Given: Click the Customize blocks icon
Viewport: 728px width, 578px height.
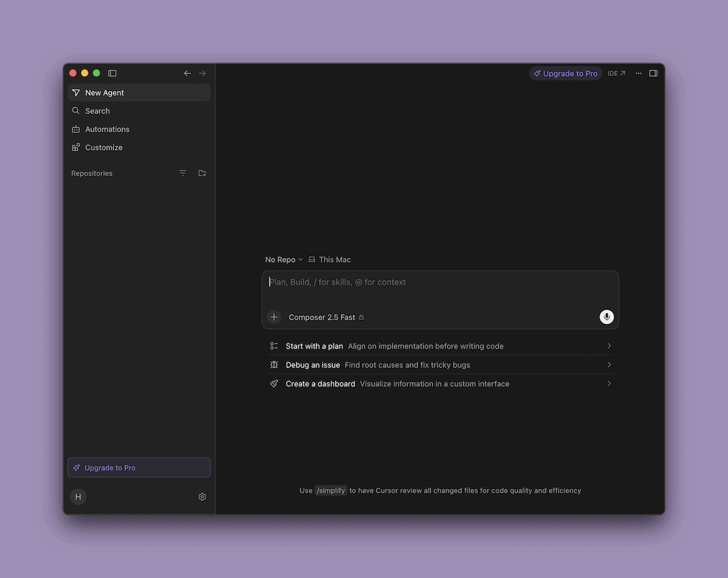Looking at the screenshot, I should click(76, 148).
